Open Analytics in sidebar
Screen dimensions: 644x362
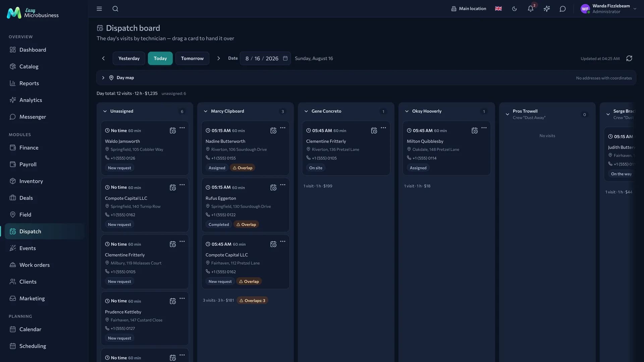[45, 100]
